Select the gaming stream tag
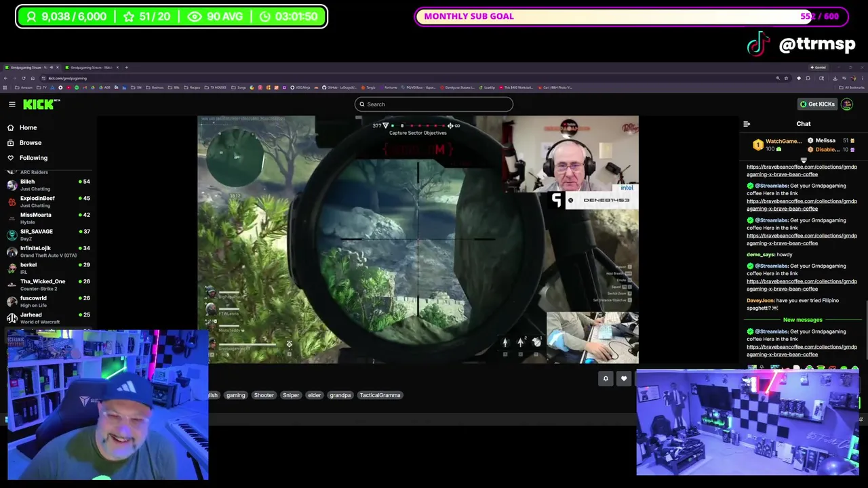The width and height of the screenshot is (868, 488). (x=236, y=395)
